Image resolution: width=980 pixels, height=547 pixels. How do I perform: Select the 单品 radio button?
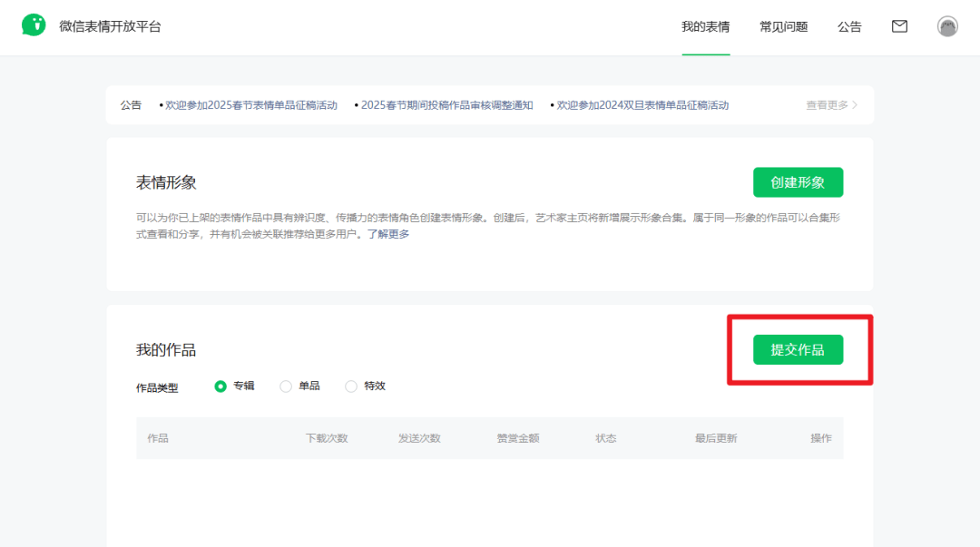click(286, 386)
